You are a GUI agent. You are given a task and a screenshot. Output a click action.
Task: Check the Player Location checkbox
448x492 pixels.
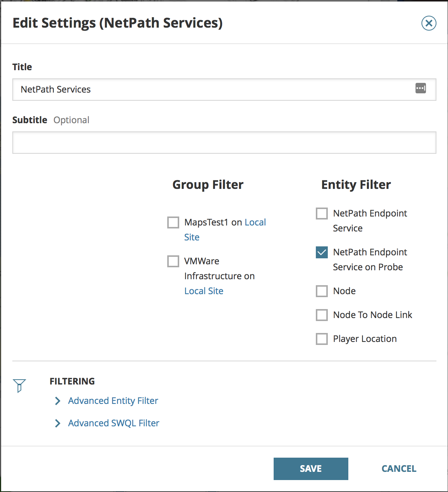pos(322,339)
